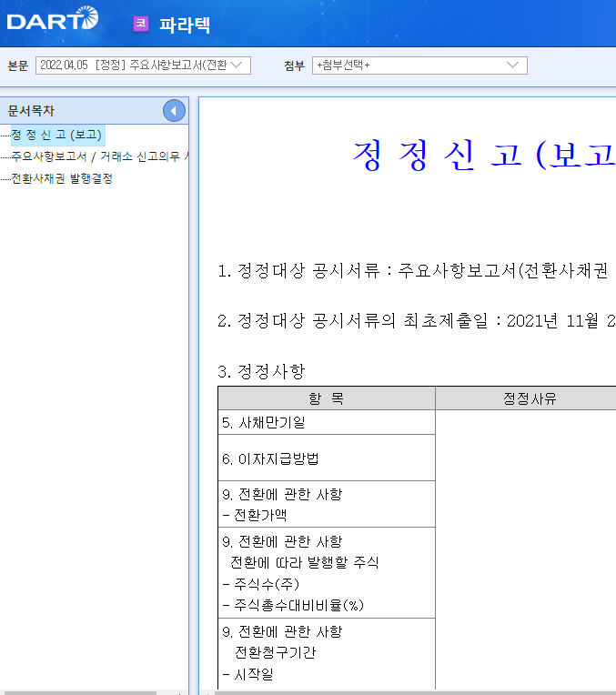This screenshot has height=695, width=616.
Task: Open the 첨부 attachment selection dropdown
Action: 419,65
